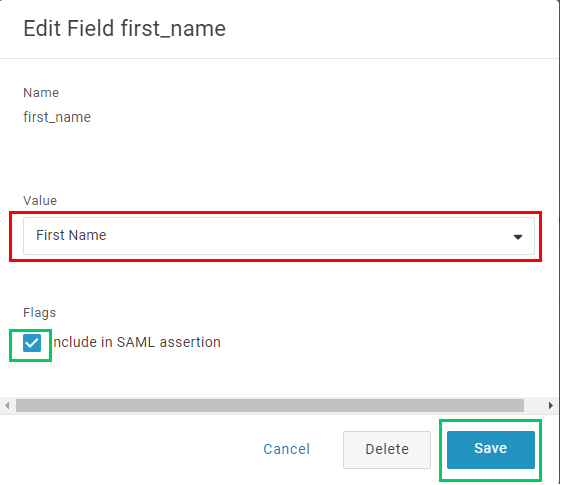Click the 'Edit Field first_name' dialog title
Image resolution: width=561 pixels, height=485 pixels.
125,29
